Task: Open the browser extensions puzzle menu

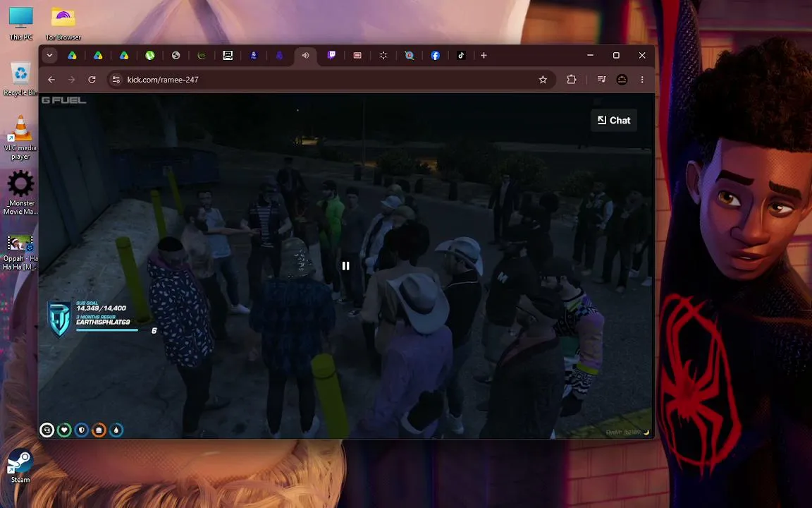Action: tap(571, 79)
